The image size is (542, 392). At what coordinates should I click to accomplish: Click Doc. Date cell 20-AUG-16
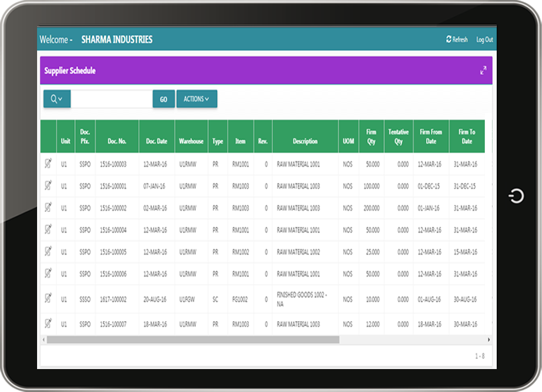(155, 300)
